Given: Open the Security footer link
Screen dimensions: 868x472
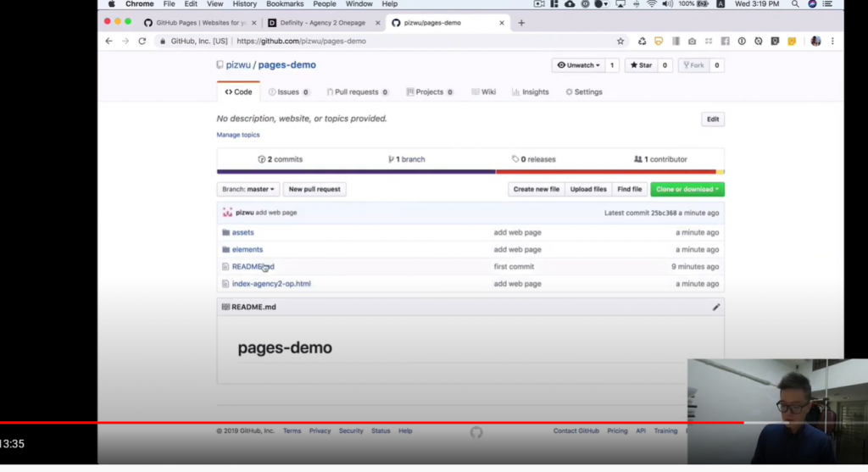Looking at the screenshot, I should [x=351, y=430].
